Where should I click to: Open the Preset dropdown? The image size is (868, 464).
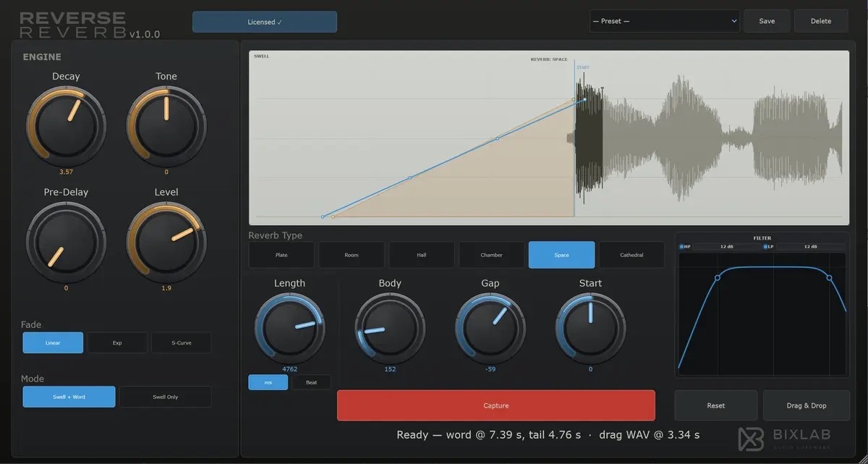pyautogui.click(x=665, y=21)
